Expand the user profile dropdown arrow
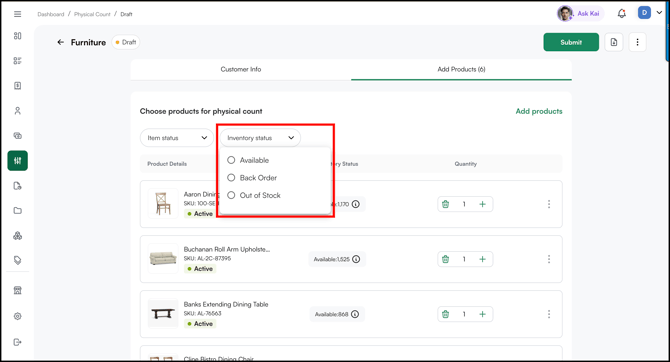The width and height of the screenshot is (670, 362). pyautogui.click(x=659, y=12)
